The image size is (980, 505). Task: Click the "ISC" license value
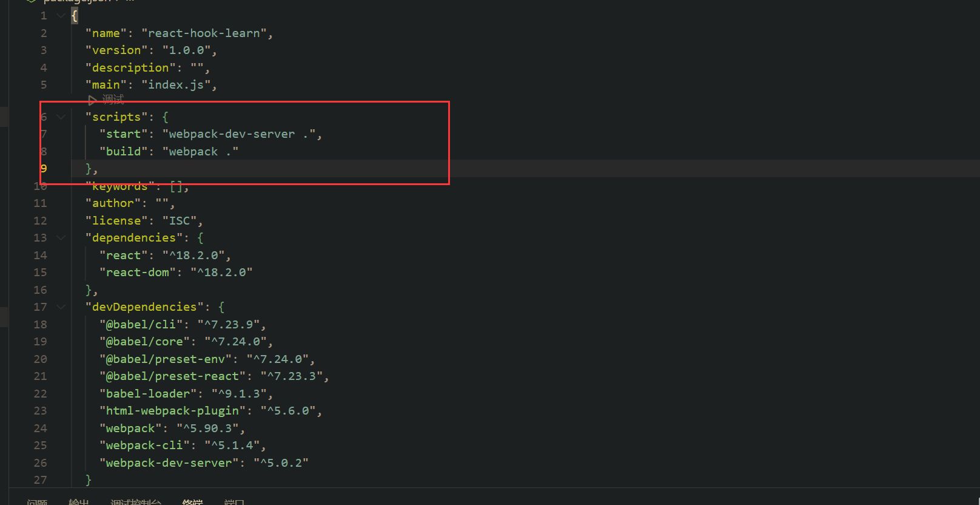(180, 220)
